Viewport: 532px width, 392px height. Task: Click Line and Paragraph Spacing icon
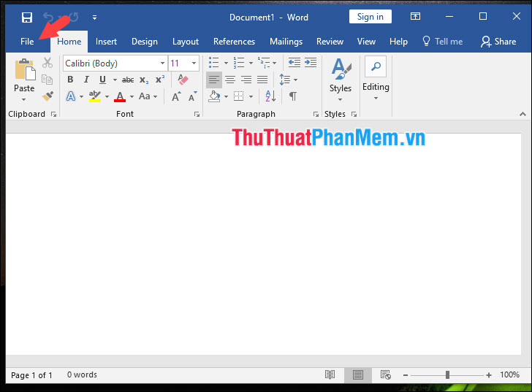pos(285,80)
